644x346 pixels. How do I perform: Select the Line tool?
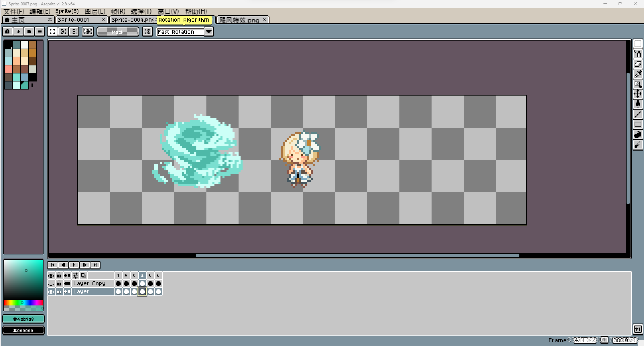click(x=638, y=114)
